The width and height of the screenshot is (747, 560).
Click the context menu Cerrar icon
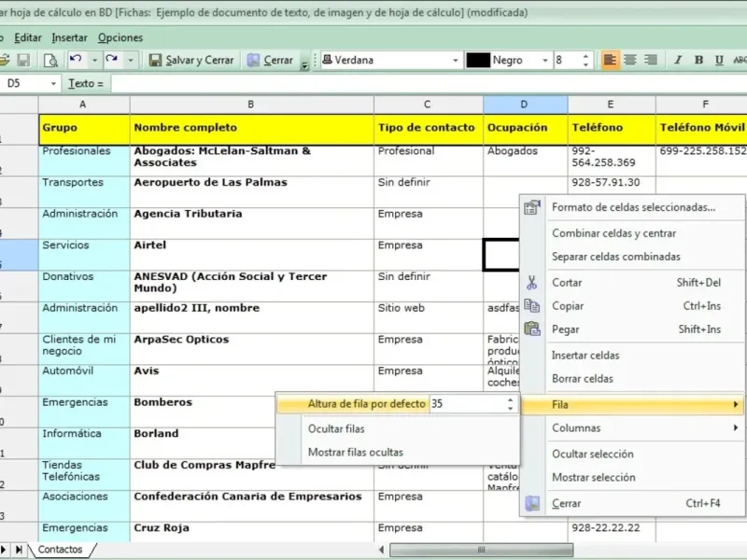[x=532, y=503]
